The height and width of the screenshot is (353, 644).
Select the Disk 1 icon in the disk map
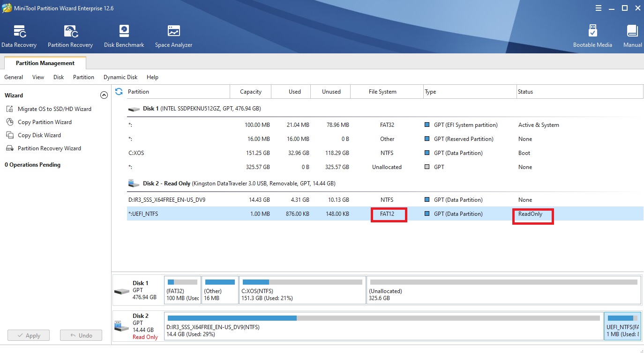point(122,291)
